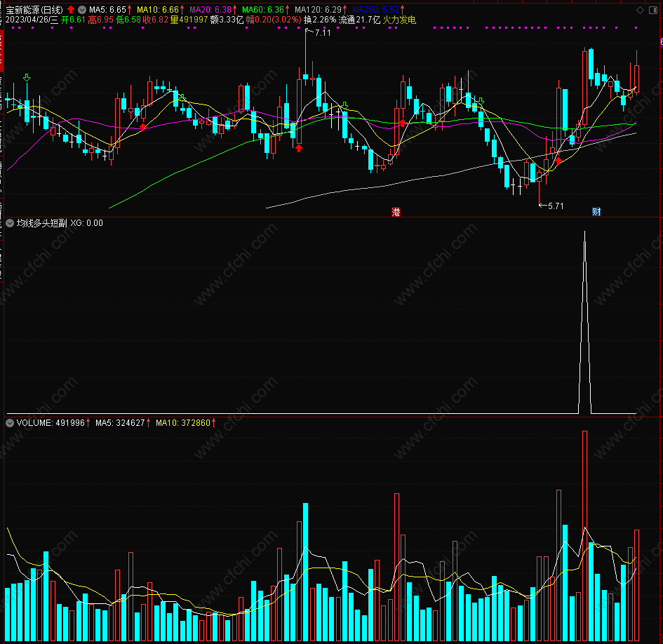Select the MA120: 6.29 label
Viewport: 663px width, 644px height.
click(318, 9)
